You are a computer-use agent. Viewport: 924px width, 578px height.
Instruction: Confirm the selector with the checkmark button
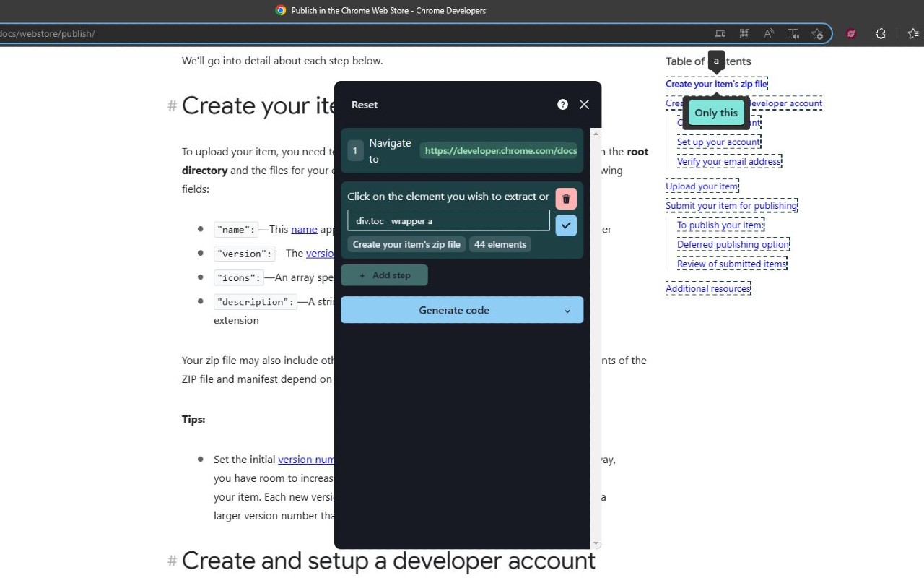566,225
